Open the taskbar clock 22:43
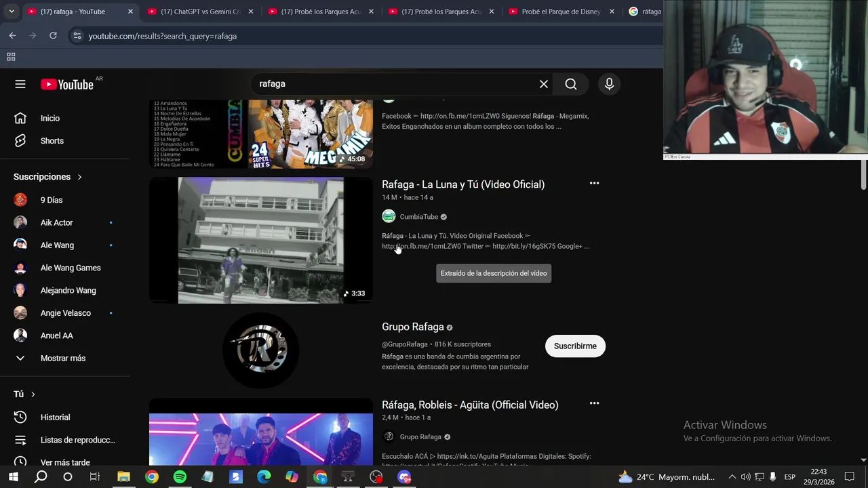Viewport: 868px width, 488px height. point(818,477)
